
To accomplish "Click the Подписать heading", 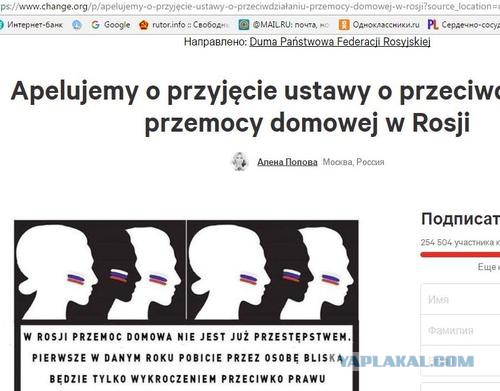I will (x=461, y=219).
